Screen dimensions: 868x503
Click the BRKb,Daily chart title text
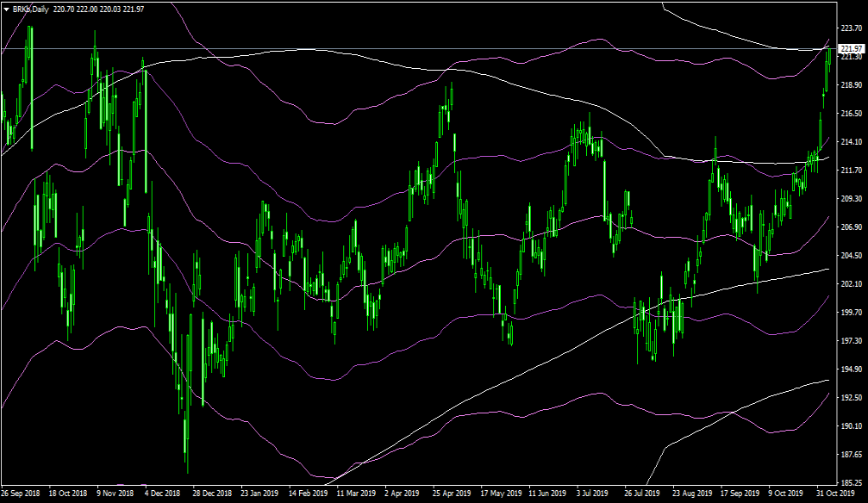31,8
